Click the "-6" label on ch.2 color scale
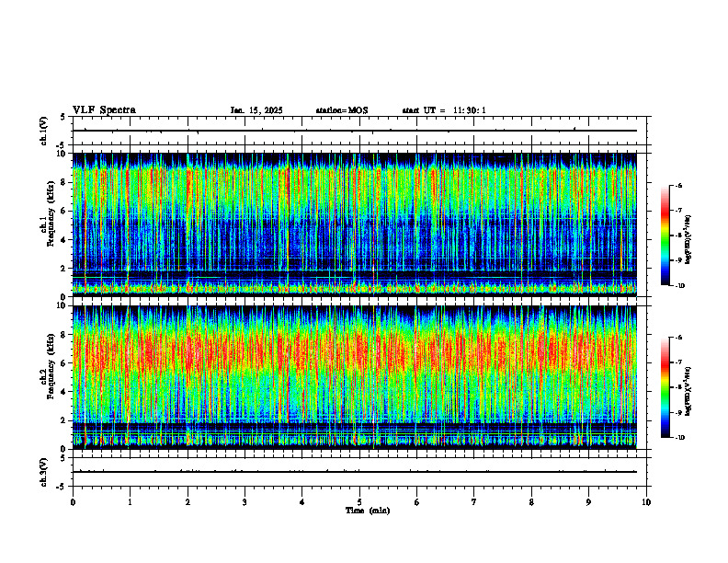Screen dimensions: 728x563 point(678,339)
